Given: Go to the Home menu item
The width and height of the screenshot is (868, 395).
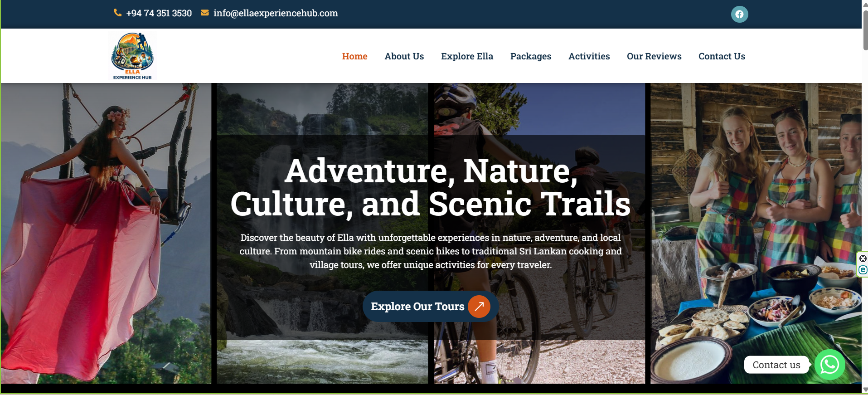Looking at the screenshot, I should [x=354, y=56].
